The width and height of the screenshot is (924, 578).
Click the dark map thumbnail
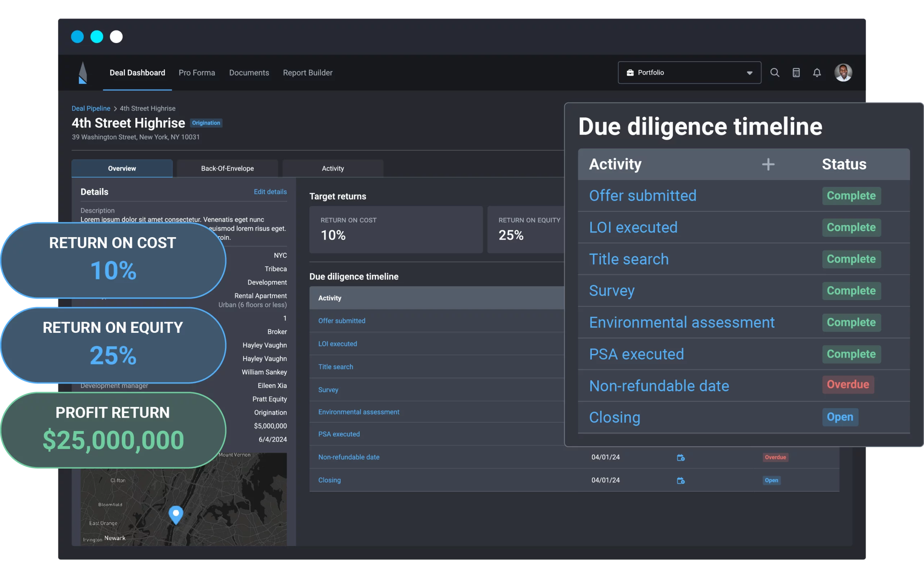click(x=183, y=499)
